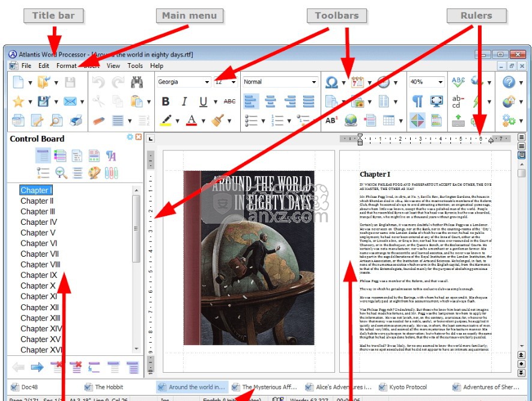532x401 pixels.
Task: Open options with the colored gears icon
Action: coord(509,120)
